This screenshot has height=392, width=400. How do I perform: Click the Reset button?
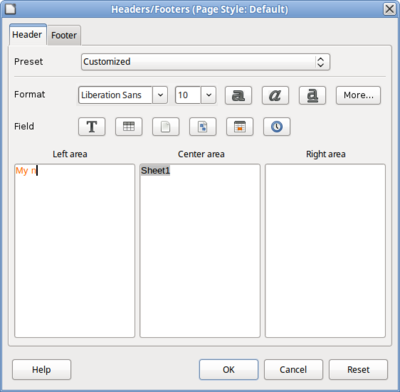(x=358, y=369)
